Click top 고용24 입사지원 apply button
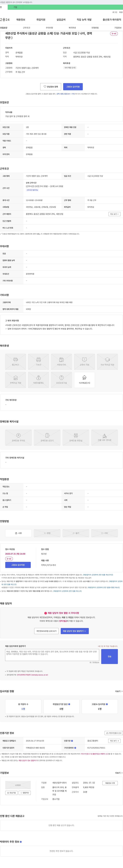123x868 pixels. tap(73, 87)
